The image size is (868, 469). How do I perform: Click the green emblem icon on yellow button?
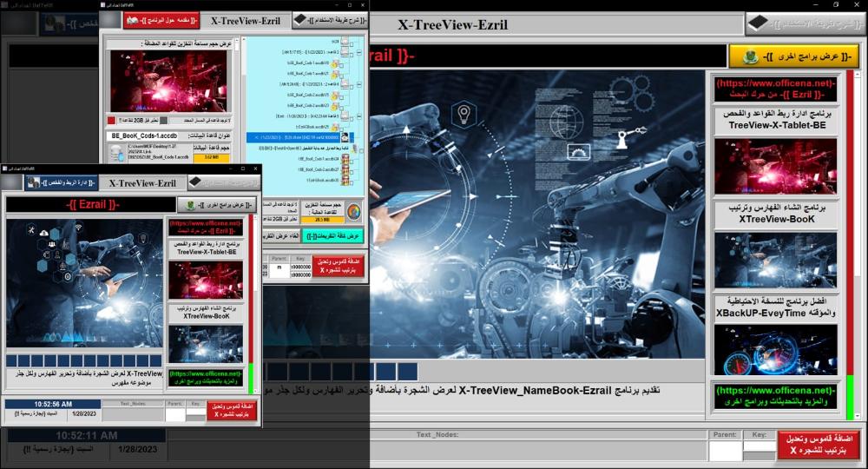[750, 57]
